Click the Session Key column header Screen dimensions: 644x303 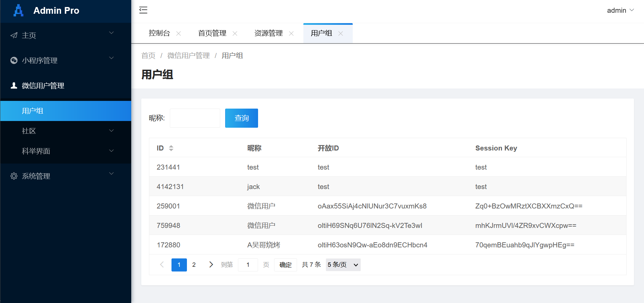[496, 148]
